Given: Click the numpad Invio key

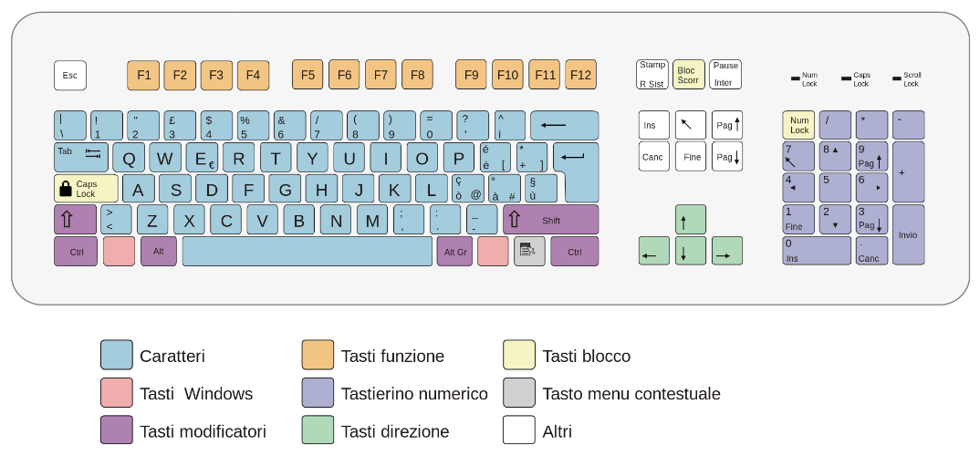Looking at the screenshot, I should [x=908, y=235].
